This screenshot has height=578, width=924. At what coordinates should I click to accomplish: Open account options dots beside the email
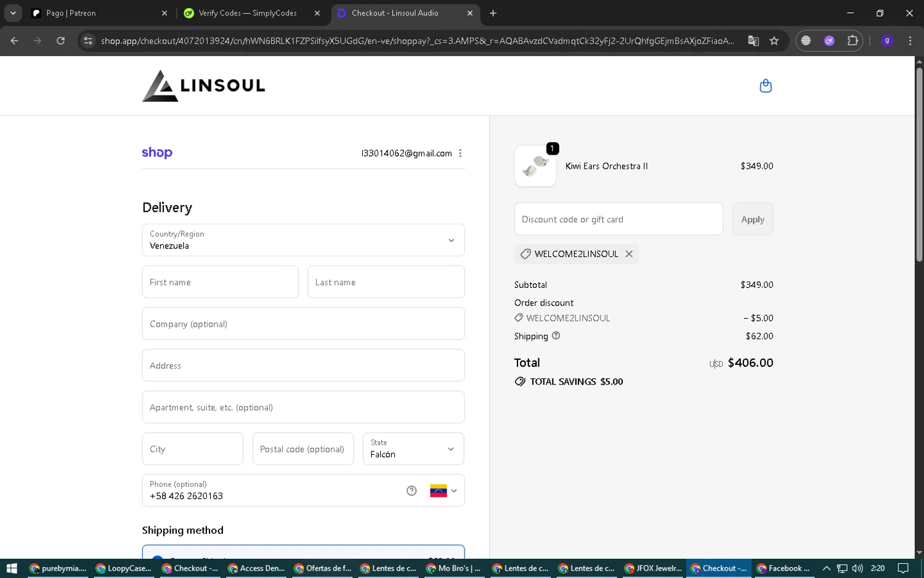click(460, 153)
